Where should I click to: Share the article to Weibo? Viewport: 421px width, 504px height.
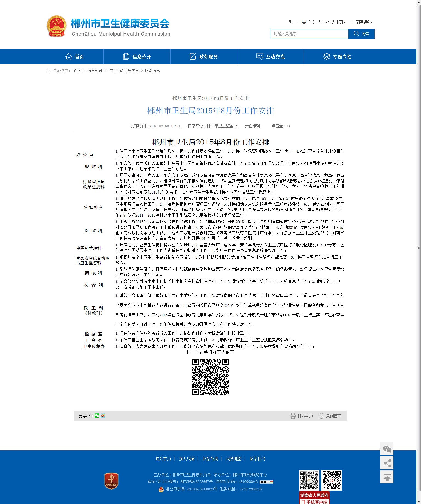point(103,416)
